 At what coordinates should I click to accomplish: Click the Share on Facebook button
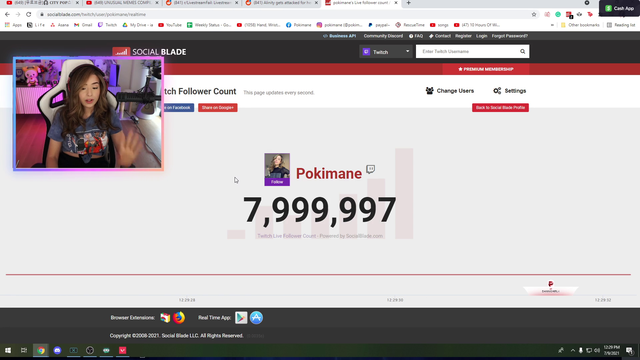tap(178, 107)
